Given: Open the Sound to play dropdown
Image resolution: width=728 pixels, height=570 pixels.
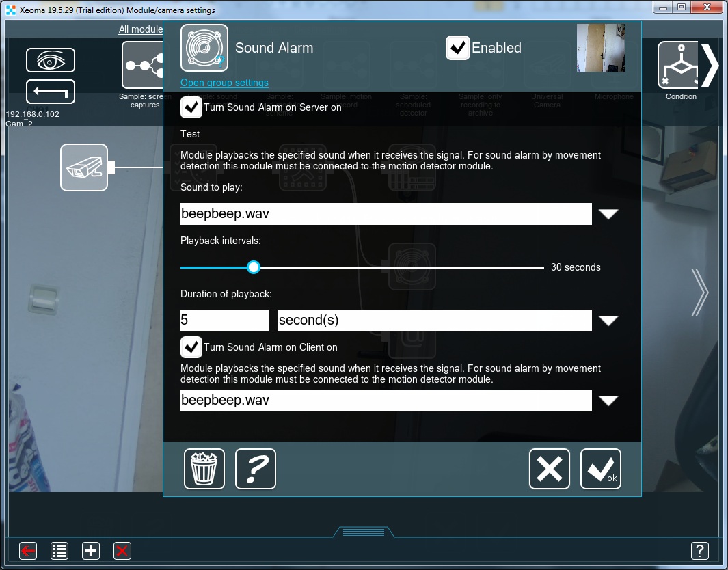Looking at the screenshot, I should click(608, 213).
